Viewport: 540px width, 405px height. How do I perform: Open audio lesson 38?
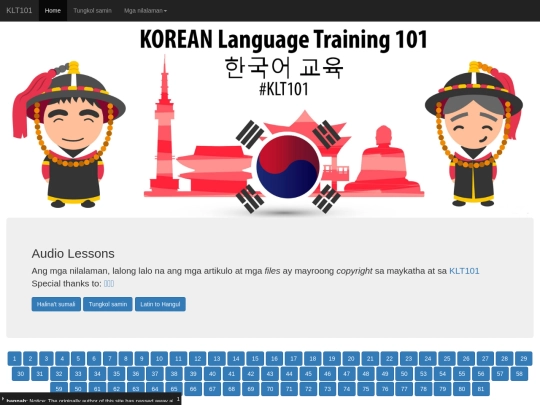[174, 374]
